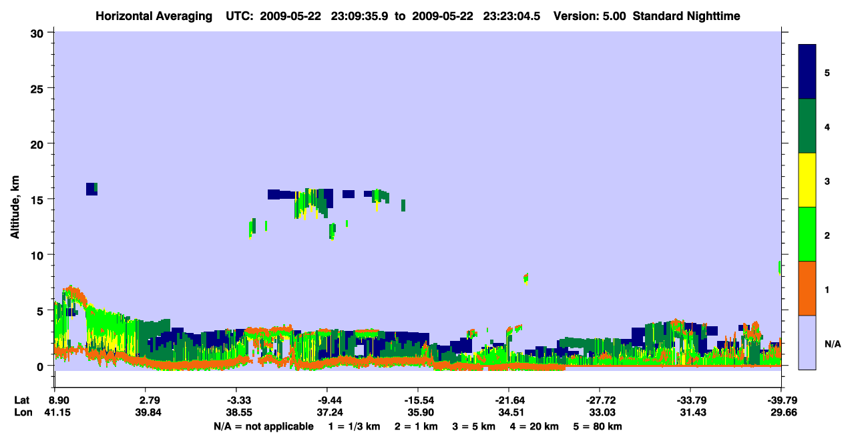Click the latitude value 8.90
Screen dimensions: 868x445
(59, 400)
